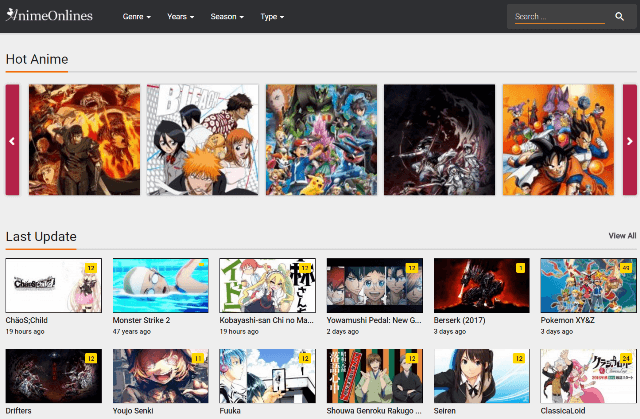Viewport: 640px width, 419px height.
Task: Click the "2 days ago" timestamp text
Action: (342, 332)
